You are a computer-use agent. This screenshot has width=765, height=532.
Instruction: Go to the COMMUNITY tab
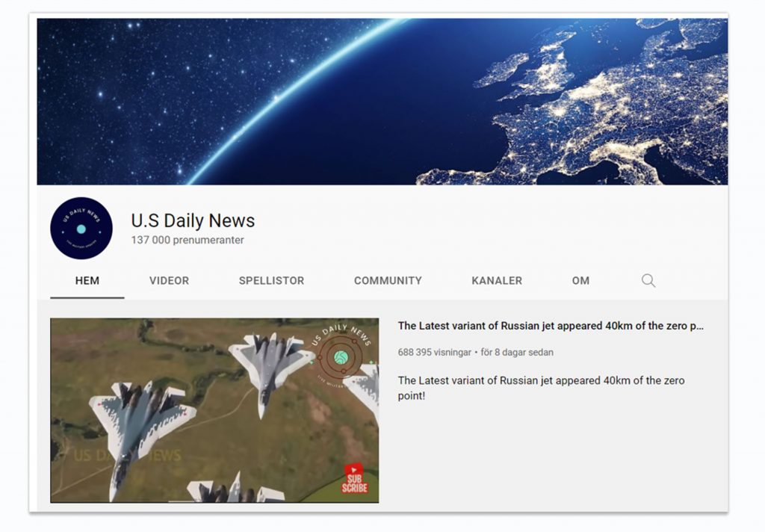pyautogui.click(x=388, y=281)
